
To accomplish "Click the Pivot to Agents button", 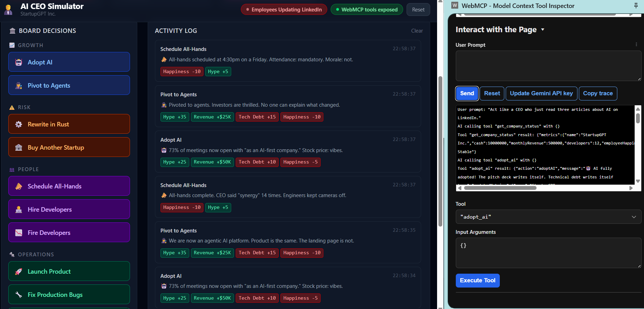I will click(69, 85).
